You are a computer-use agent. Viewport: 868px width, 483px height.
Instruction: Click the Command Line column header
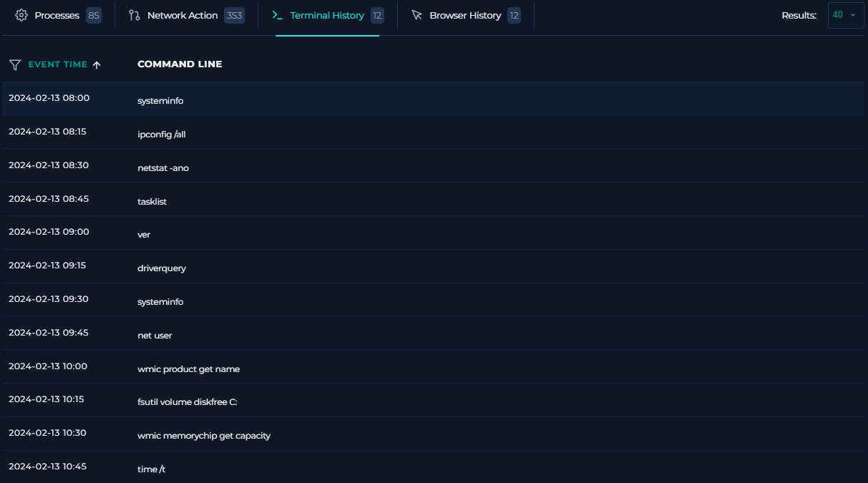(180, 64)
